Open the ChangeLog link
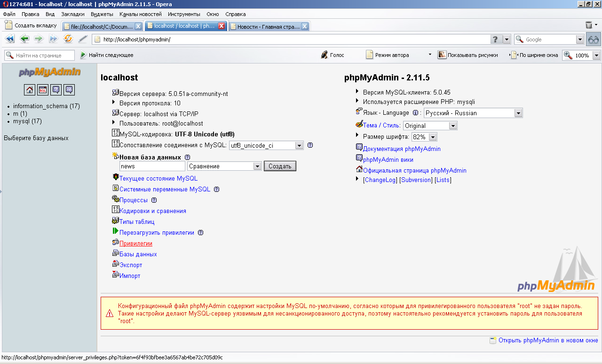Screen dimensions: 602x364 point(380,180)
